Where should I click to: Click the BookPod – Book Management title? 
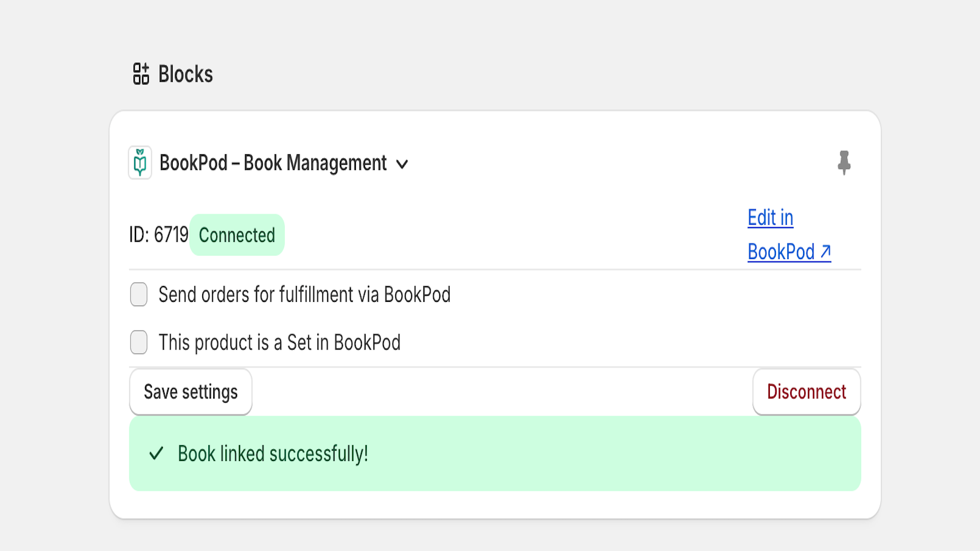click(x=273, y=163)
